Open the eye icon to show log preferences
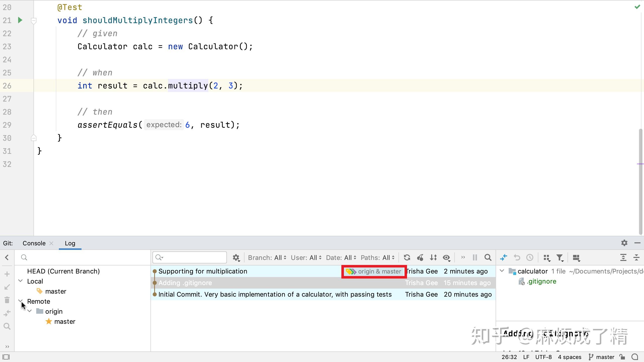Viewport: 644px width, 362px height. pyautogui.click(x=446, y=257)
